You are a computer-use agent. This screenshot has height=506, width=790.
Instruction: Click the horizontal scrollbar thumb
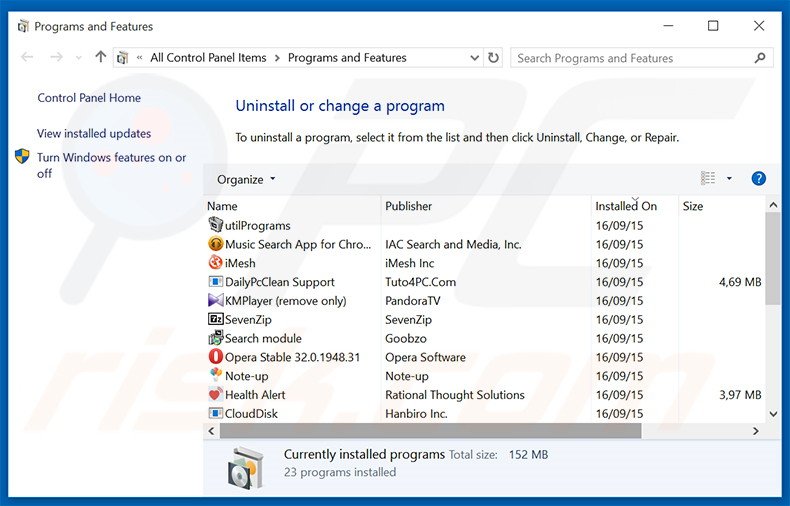pos(430,431)
